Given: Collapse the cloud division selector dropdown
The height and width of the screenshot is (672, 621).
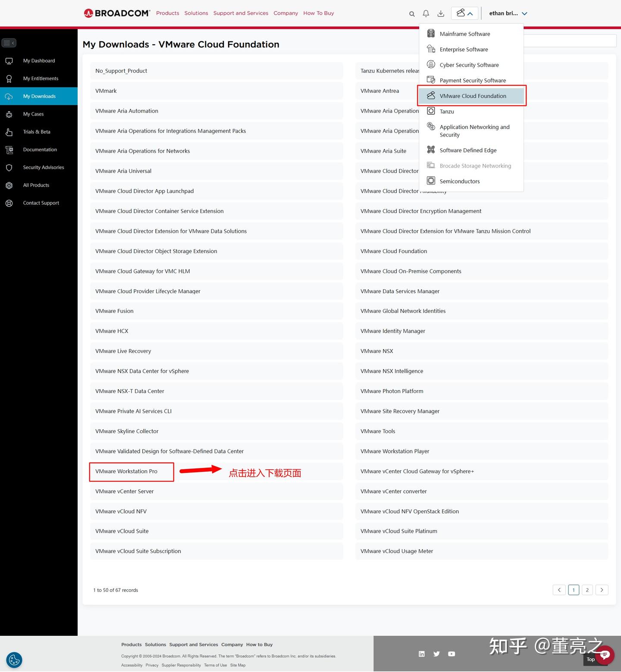Looking at the screenshot, I should 464,13.
